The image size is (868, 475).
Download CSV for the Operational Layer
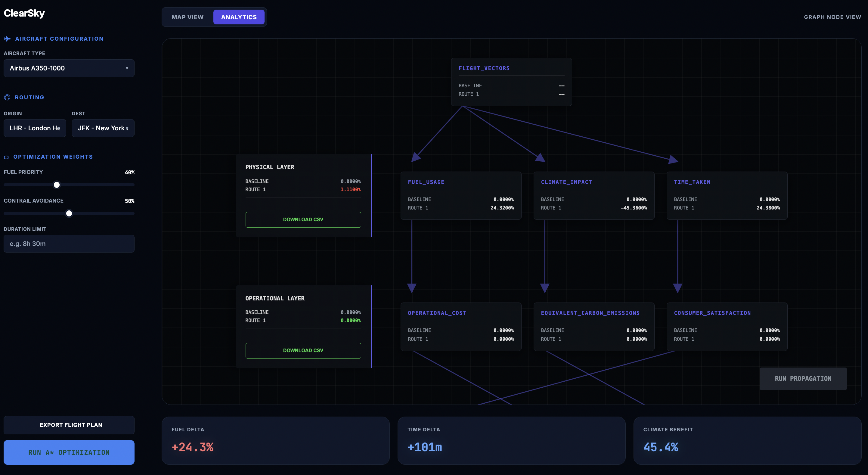(303, 350)
